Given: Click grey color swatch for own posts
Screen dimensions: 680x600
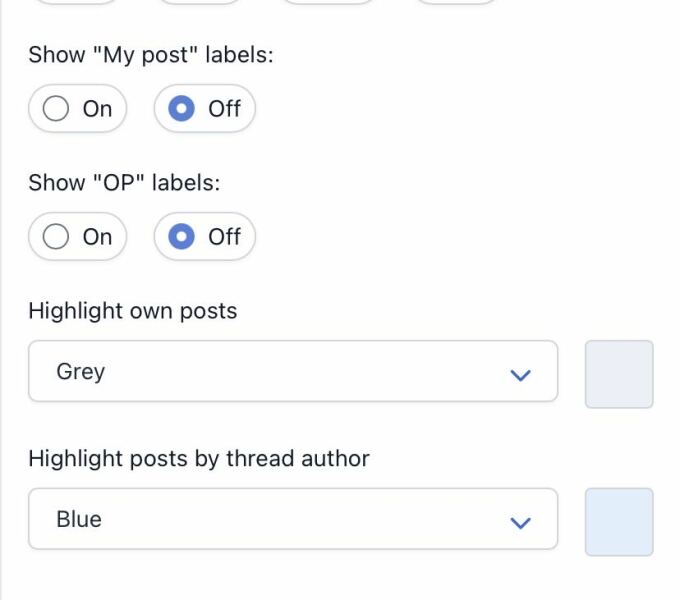Looking at the screenshot, I should tap(619, 374).
